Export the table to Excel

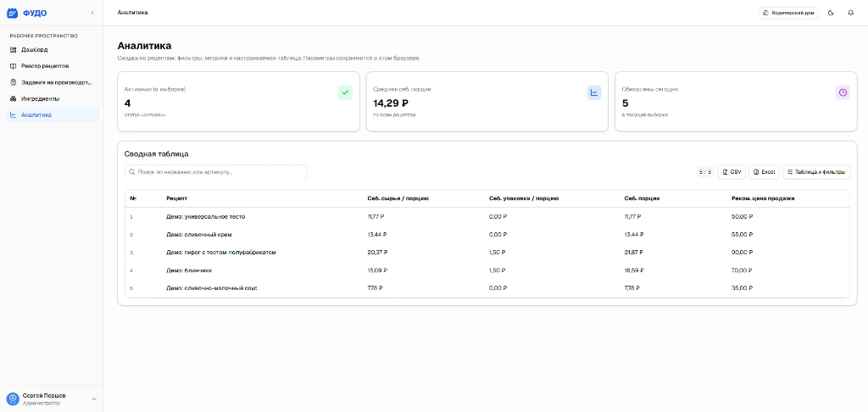pos(763,171)
